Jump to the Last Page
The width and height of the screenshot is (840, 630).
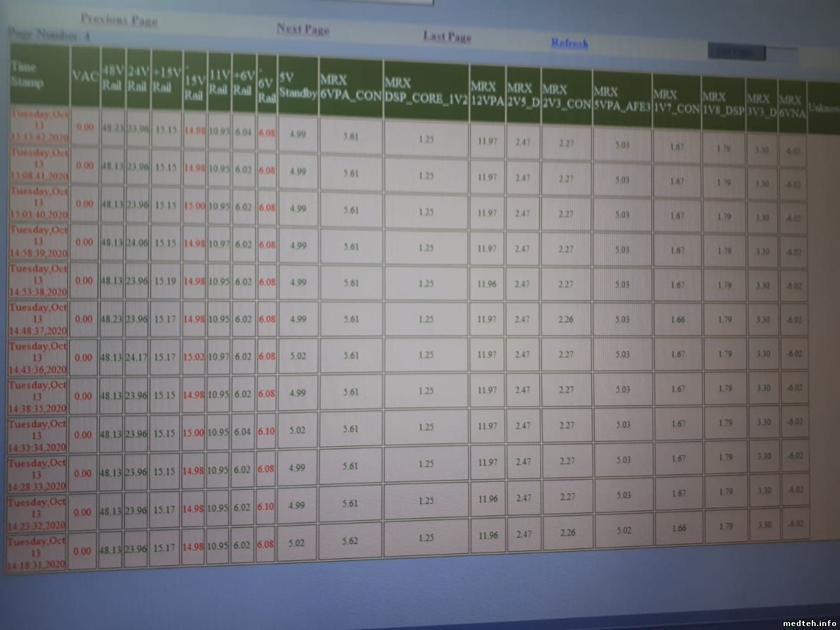[447, 37]
